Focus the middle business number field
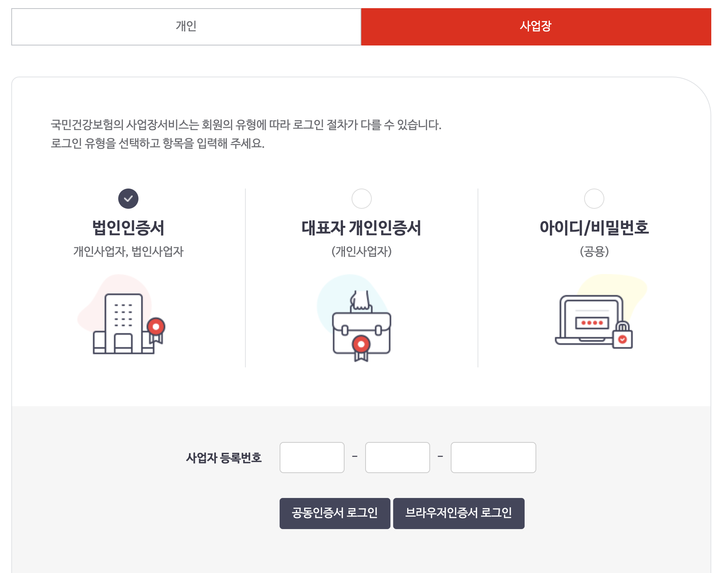728x573 pixels. point(397,458)
